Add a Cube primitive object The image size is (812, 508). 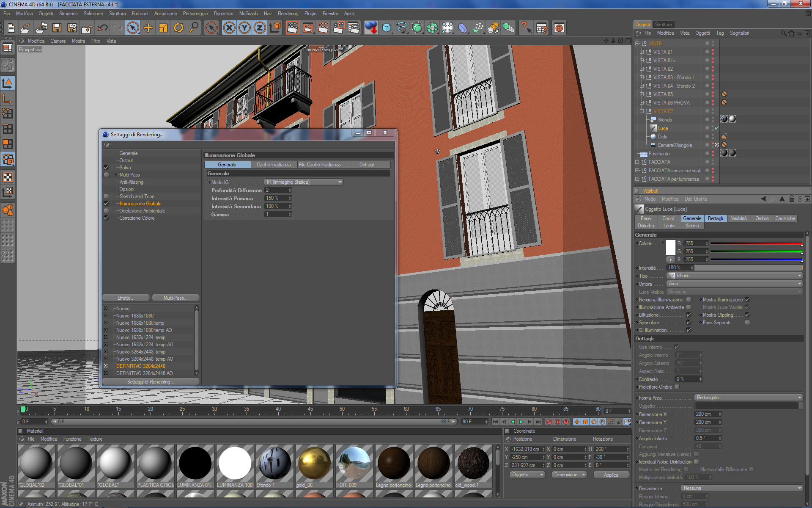coord(387,28)
